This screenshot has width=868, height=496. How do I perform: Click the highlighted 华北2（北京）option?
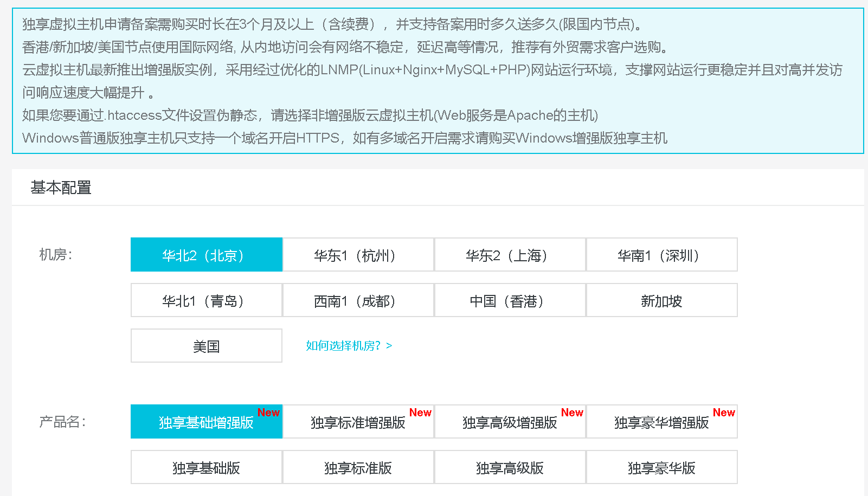click(x=205, y=255)
